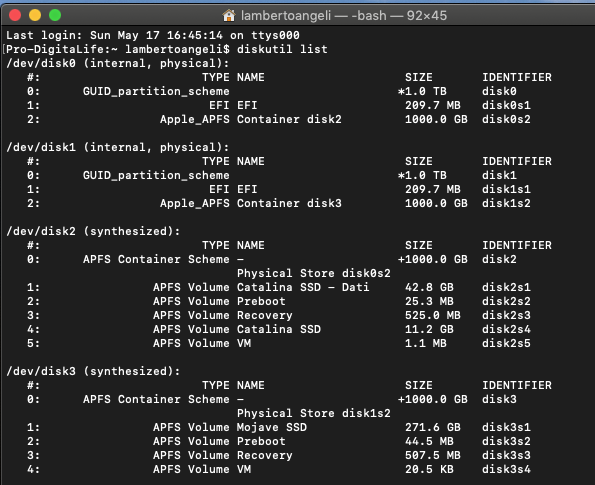This screenshot has height=485, width=595.
Task: Click identifier 'disk2s1'
Action: (x=506, y=287)
